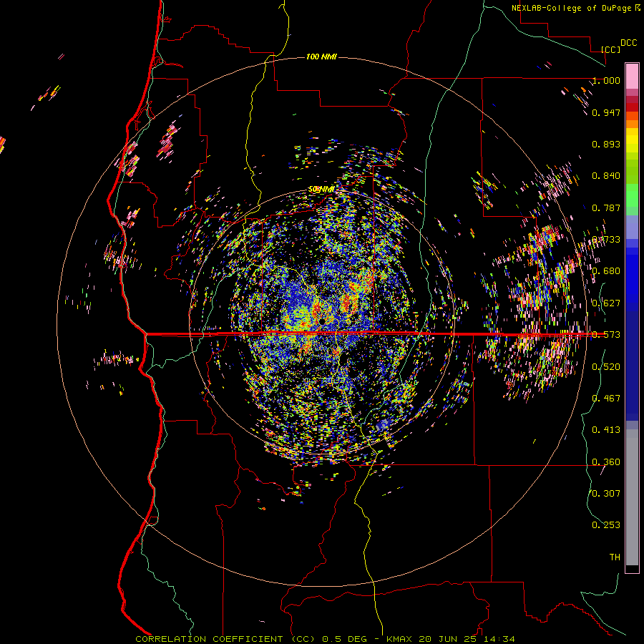Viewport: 644px width, 644px height.
Task: Click the 0.467 color scale value
Action: coord(606,399)
